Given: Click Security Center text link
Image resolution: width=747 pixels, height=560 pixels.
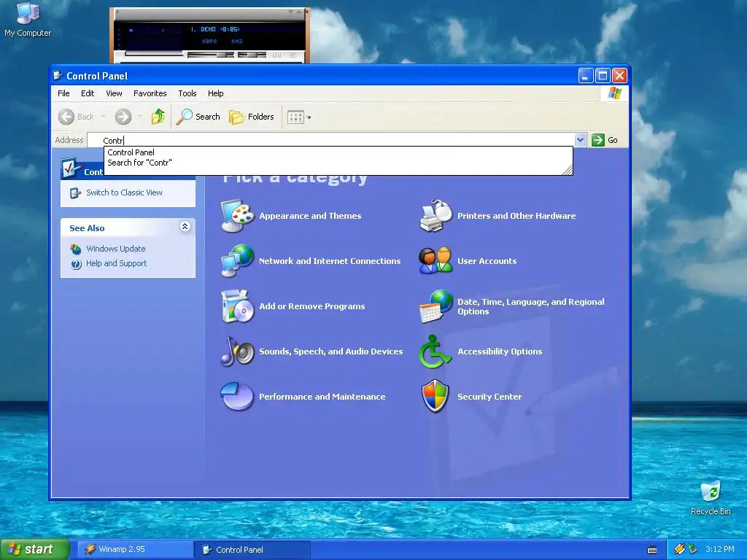Looking at the screenshot, I should coord(489,397).
